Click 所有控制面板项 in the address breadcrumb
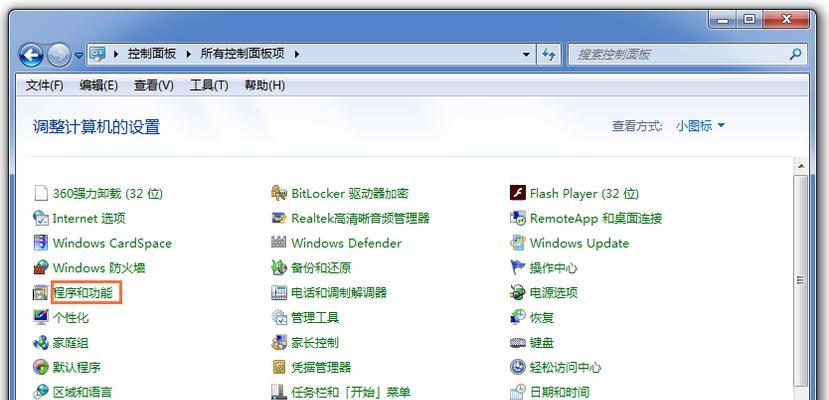 click(242, 54)
